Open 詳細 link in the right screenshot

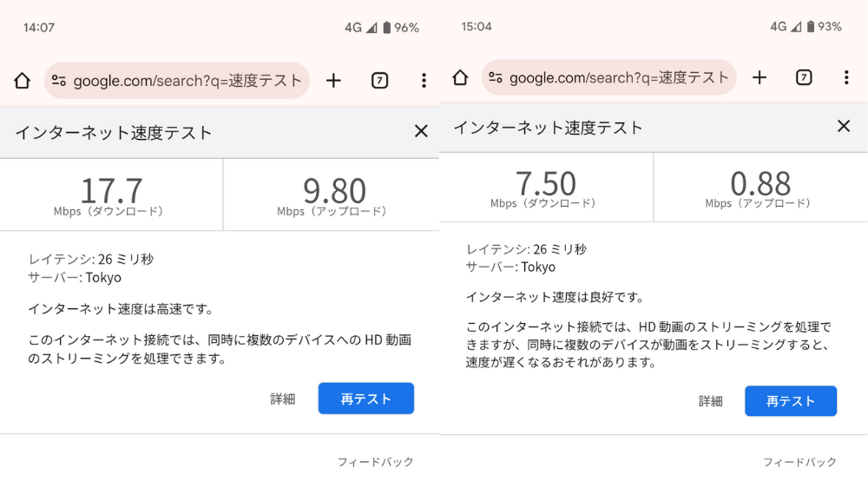710,401
